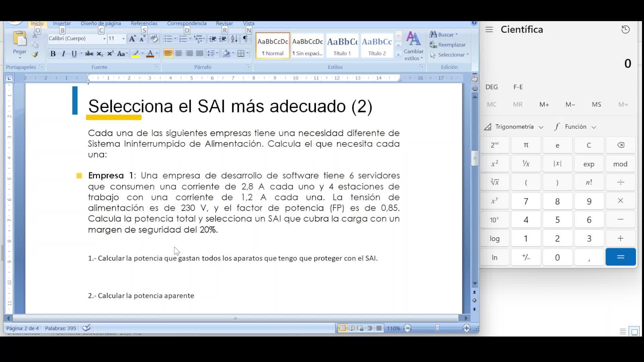Click the Reemplazar button
Screen dimensions: 644x362
pos(448,45)
